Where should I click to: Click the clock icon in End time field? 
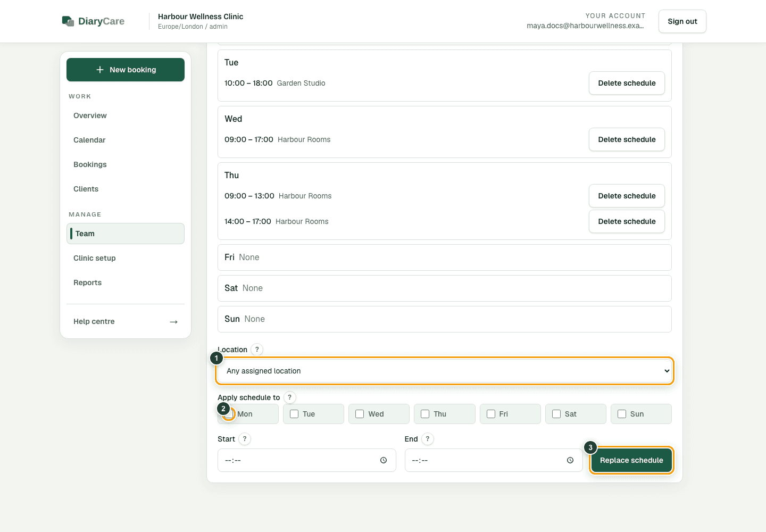570,460
